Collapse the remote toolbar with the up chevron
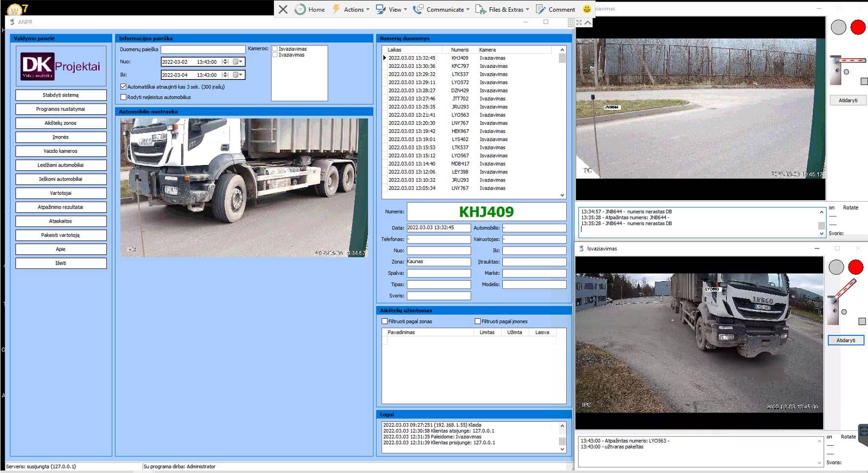Screen dimensions: 868x473 click(x=588, y=22)
